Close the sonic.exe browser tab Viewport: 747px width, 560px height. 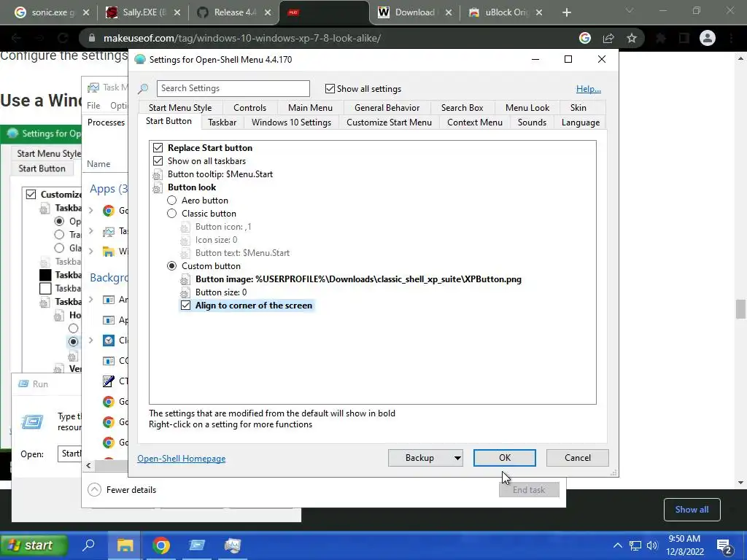[86, 12]
